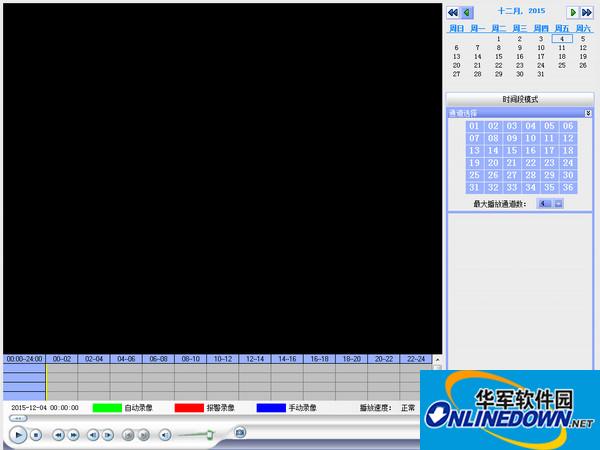
Task: Click the green auto-recording color swatch
Action: click(107, 408)
